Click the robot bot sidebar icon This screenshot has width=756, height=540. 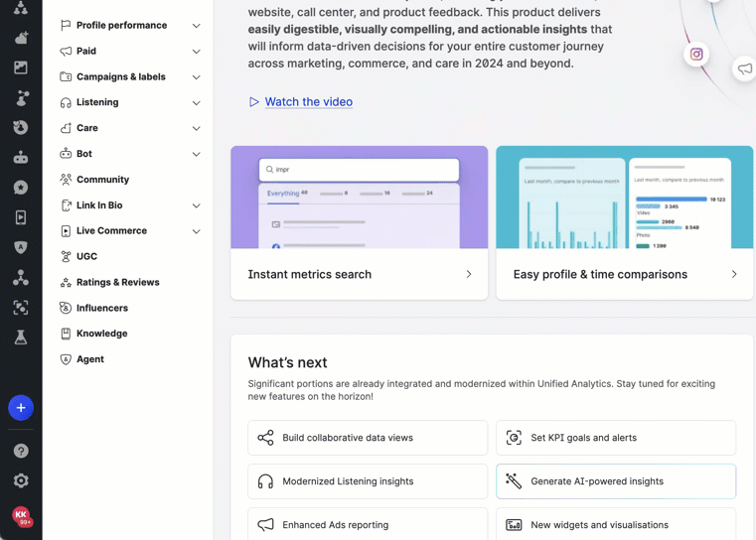coord(21,158)
